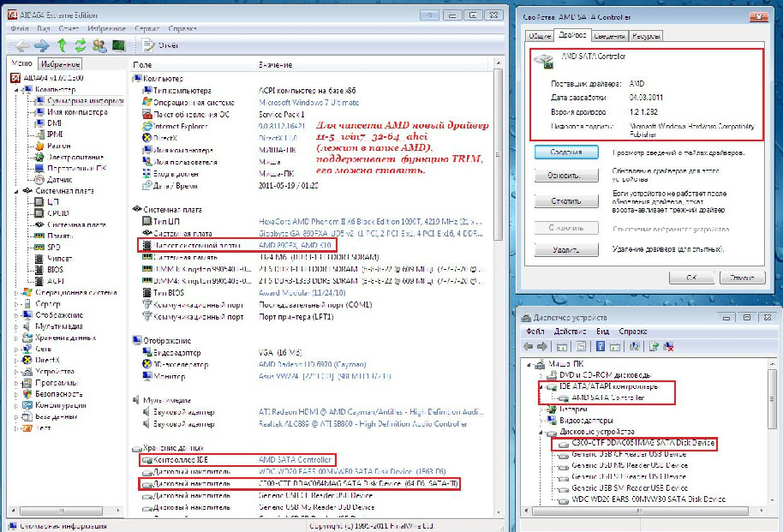783x532 pixels.
Task: Click the Back arrow in AIDA64 toolbar
Action: pyautogui.click(x=22, y=46)
